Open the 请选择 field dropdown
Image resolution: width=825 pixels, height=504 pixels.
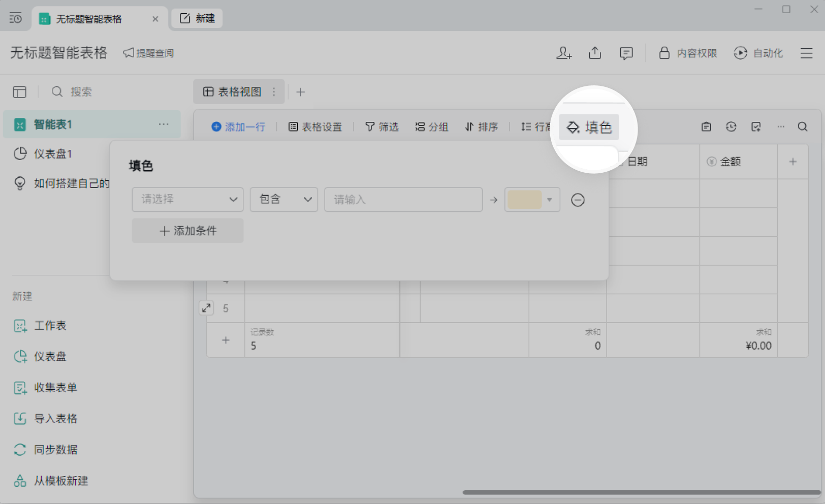click(187, 200)
